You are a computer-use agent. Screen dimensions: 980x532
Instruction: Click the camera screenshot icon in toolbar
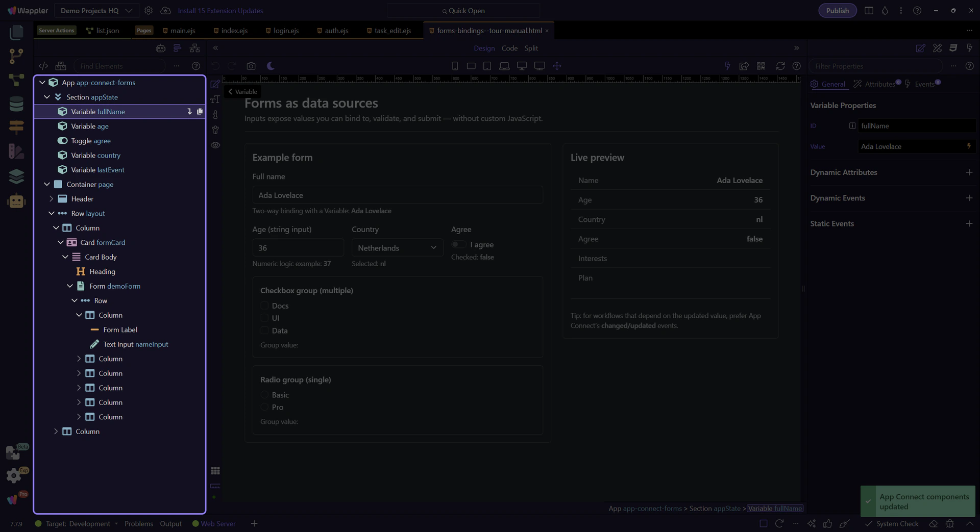click(x=251, y=66)
